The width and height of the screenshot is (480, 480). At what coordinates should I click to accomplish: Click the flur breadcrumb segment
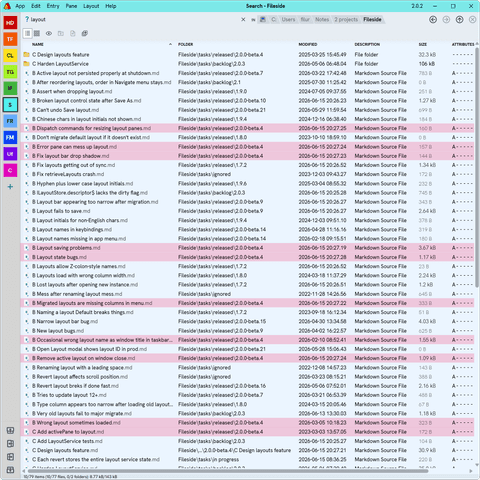[x=305, y=20]
